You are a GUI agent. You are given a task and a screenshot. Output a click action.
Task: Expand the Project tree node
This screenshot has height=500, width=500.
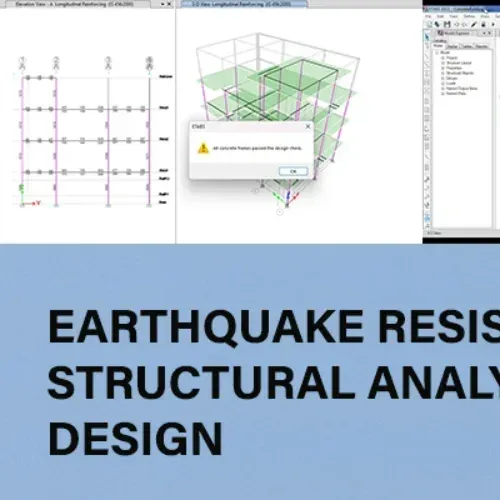click(443, 58)
